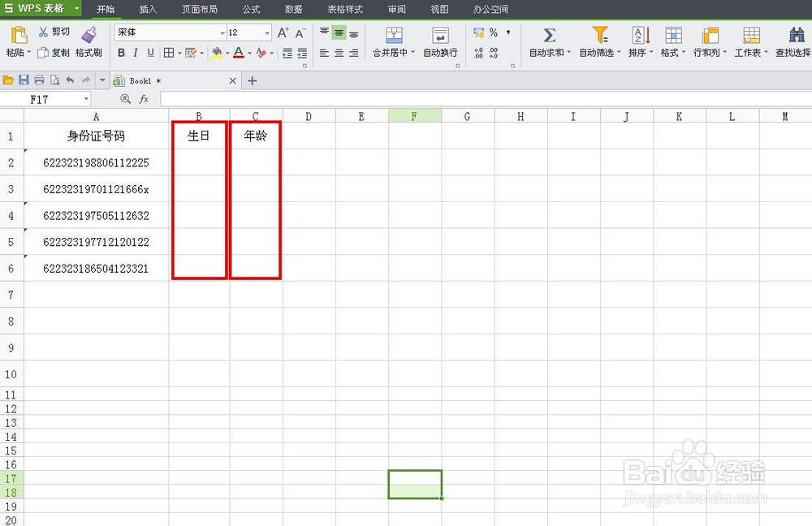This screenshot has height=526, width=812.
Task: Click the AutoSum sigma icon
Action: tap(550, 35)
